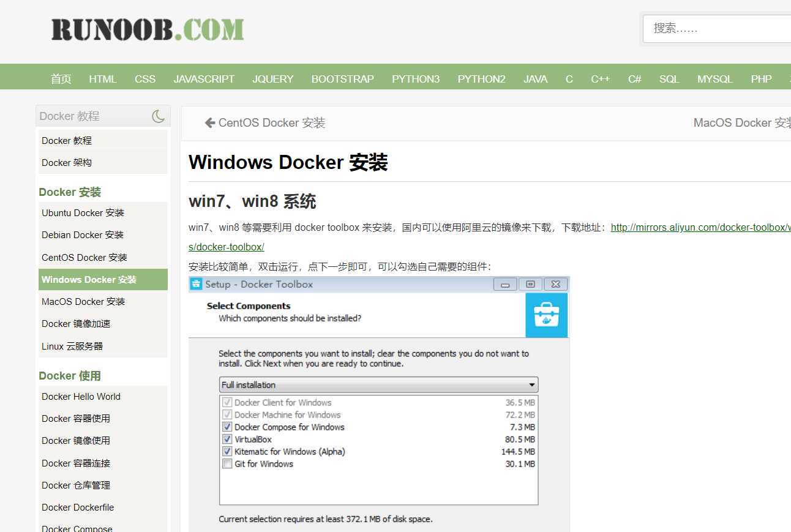The height and width of the screenshot is (532, 791).
Task: Open MacOS Docker 安装 in sidebar
Action: [x=103, y=301]
